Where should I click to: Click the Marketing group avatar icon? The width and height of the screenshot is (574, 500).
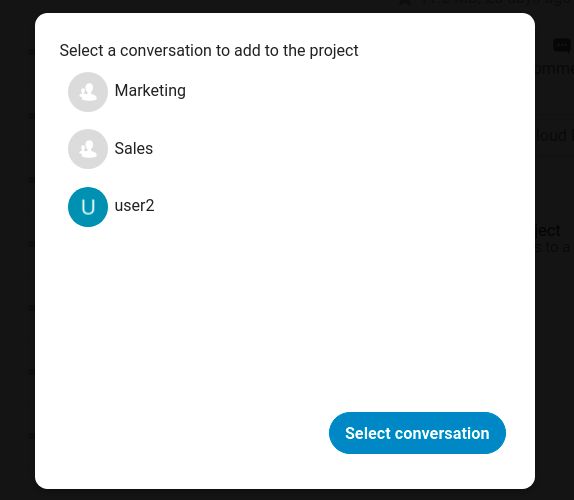[x=88, y=92]
